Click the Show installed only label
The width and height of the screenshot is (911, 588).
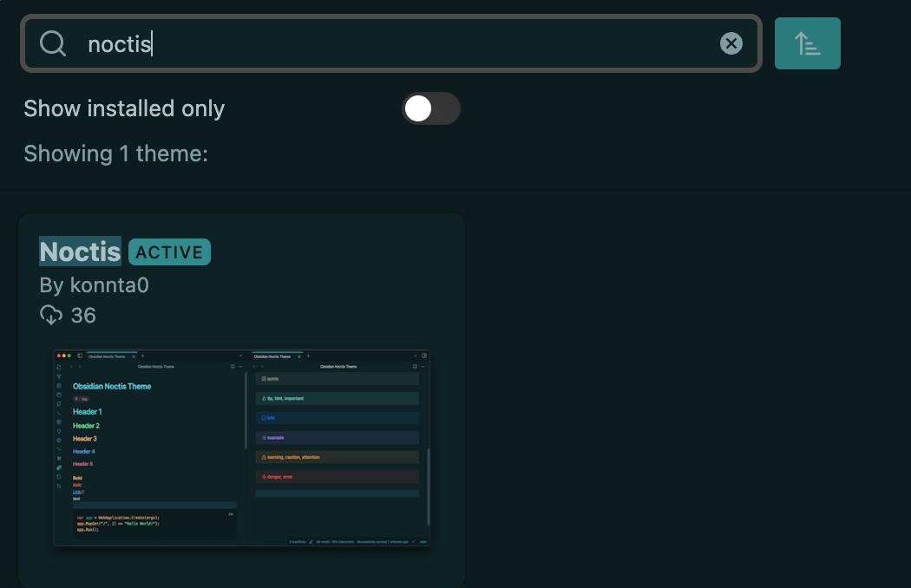coord(124,108)
